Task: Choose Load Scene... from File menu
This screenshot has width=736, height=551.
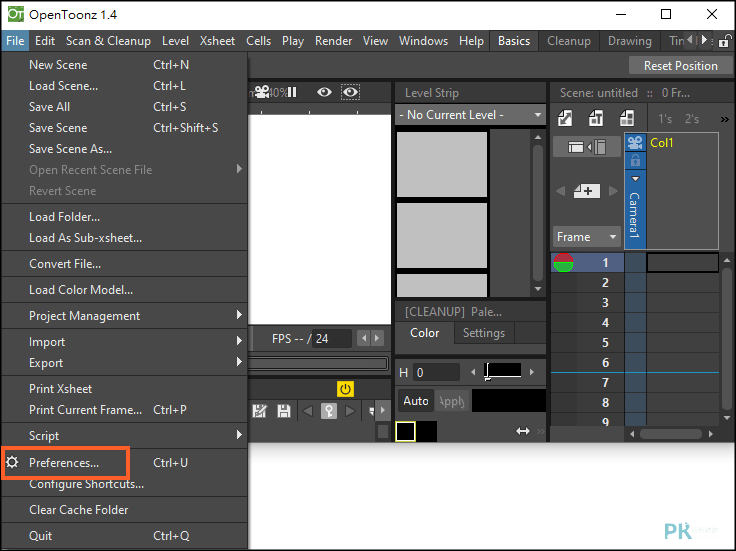Action: 124,86
